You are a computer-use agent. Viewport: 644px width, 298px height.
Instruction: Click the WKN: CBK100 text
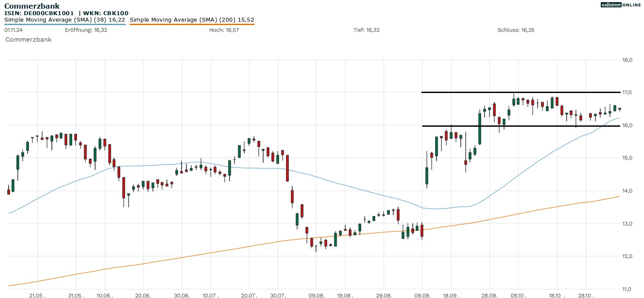tap(106, 13)
